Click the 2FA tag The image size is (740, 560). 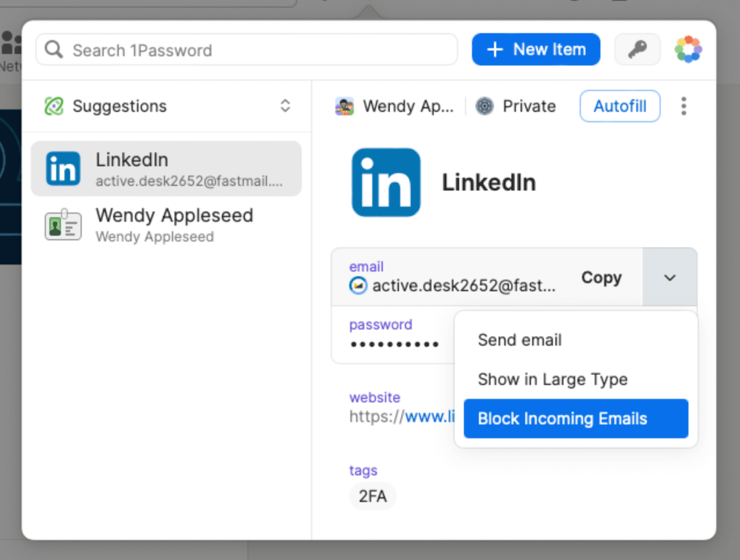pos(373,497)
